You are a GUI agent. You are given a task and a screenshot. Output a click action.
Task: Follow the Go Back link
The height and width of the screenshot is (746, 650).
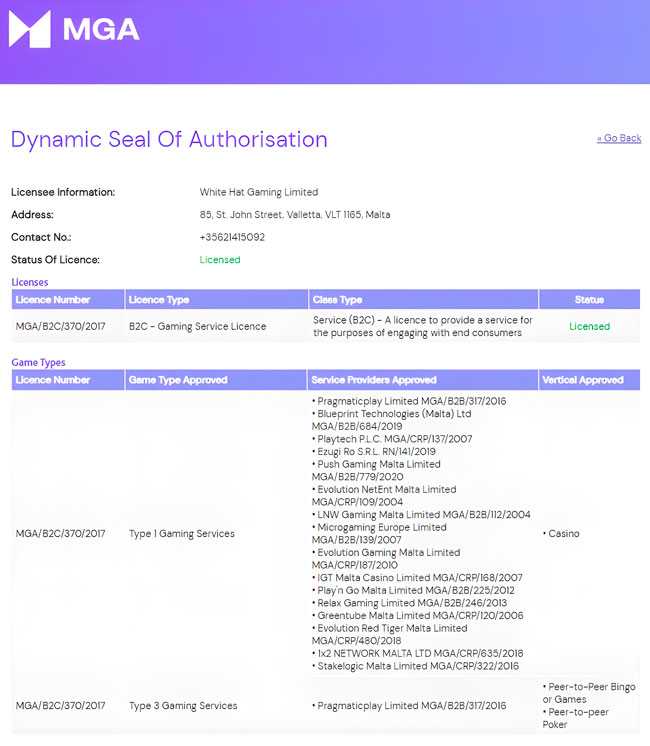coord(619,138)
